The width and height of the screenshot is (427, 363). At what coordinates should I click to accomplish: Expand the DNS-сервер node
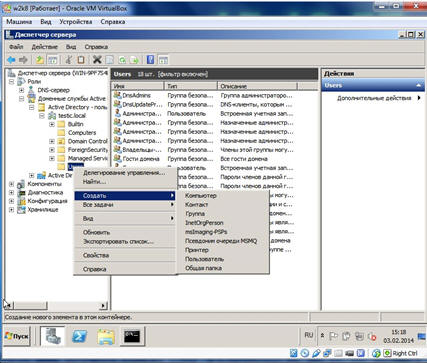[22, 90]
